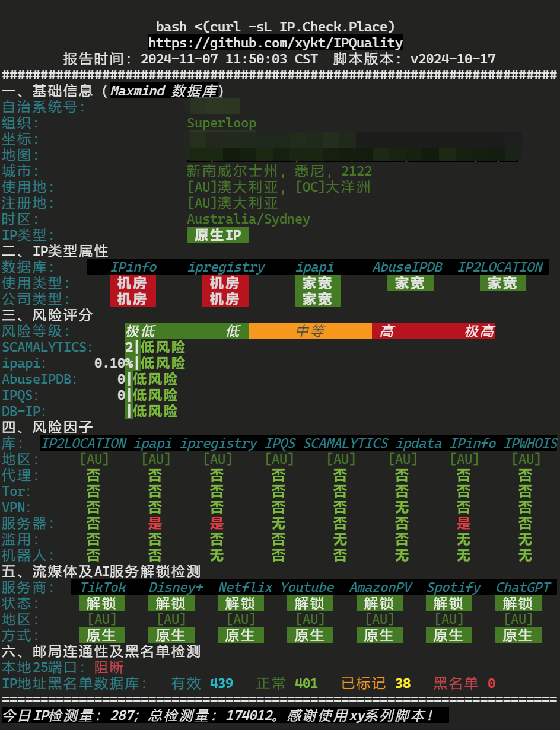Click the 黑名单 0 count
Image resolution: width=560 pixels, height=730 pixels.
[464, 683]
